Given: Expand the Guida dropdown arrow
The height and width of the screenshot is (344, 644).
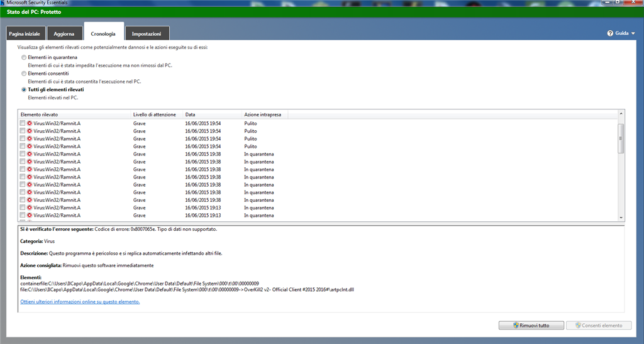Looking at the screenshot, I should tap(633, 34).
